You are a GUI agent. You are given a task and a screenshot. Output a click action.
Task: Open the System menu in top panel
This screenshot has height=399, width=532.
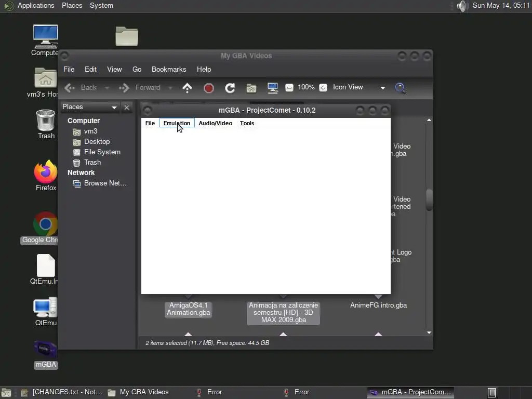click(101, 5)
